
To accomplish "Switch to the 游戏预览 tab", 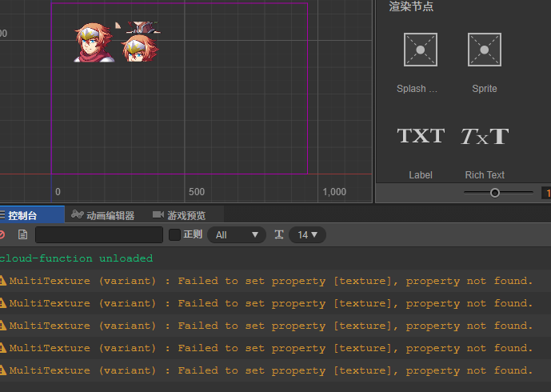I will pos(179,215).
